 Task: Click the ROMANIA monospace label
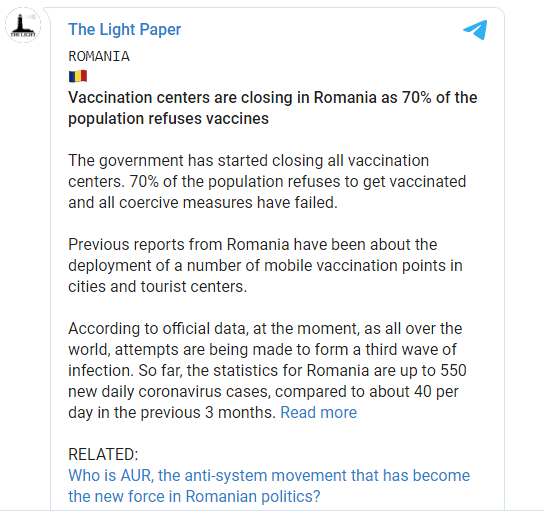[99, 56]
